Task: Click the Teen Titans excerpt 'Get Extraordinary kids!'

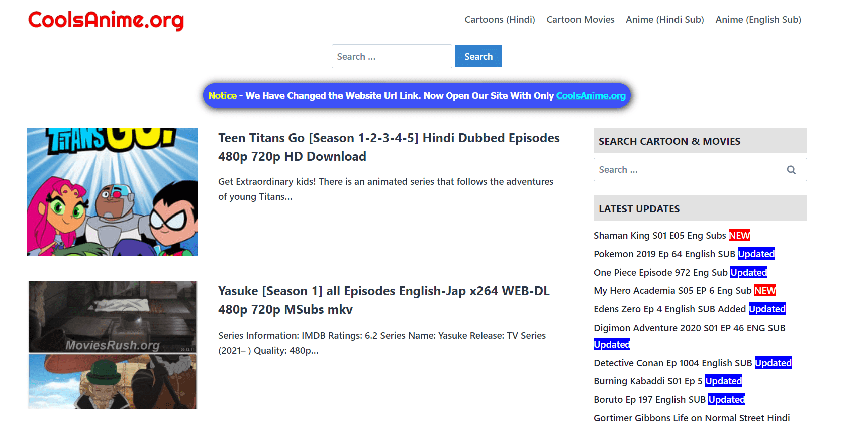Action: click(x=385, y=189)
